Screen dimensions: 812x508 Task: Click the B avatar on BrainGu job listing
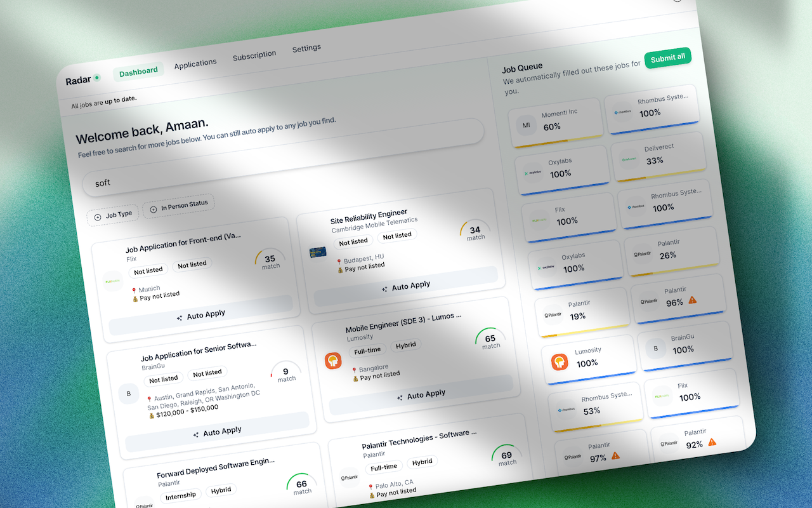click(x=129, y=394)
